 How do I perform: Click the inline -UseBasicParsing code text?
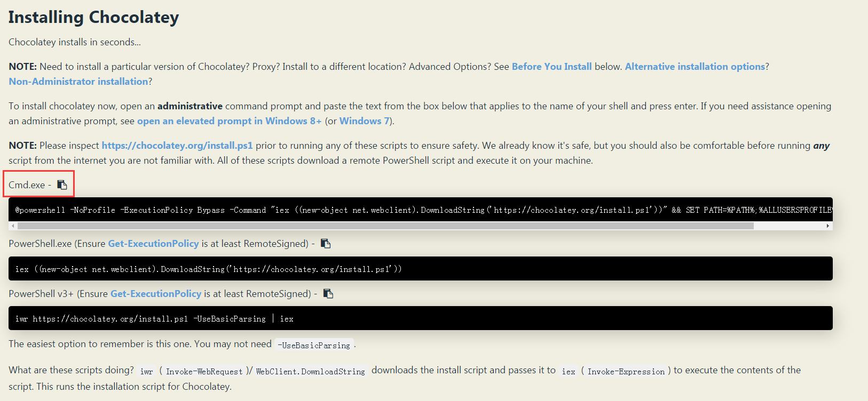tap(315, 346)
